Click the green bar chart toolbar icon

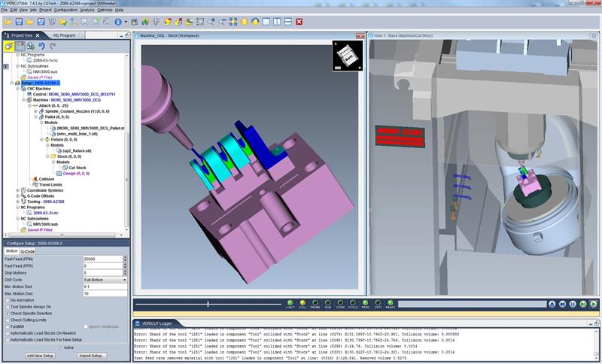[x=145, y=22]
